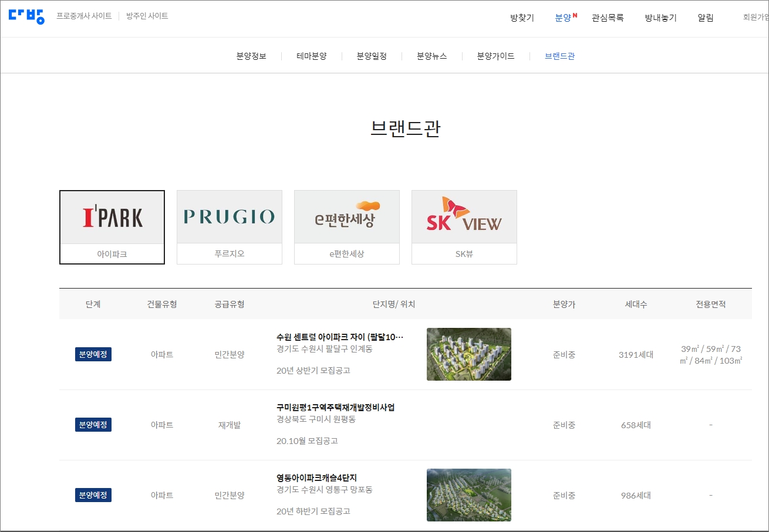This screenshot has height=532, width=769.
Task: Click the 수원 센트럴 아이파크 aerial thumbnail
Action: (x=469, y=354)
